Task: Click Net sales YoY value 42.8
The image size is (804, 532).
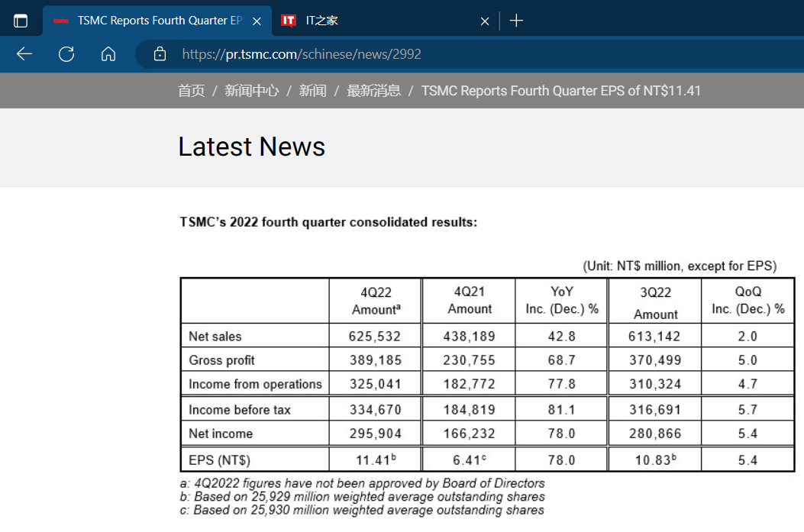Action: pos(561,336)
